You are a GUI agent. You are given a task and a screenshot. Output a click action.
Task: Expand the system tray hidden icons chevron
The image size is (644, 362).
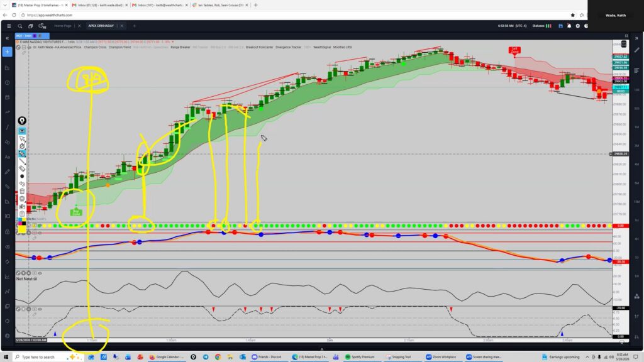[x=587, y=357]
